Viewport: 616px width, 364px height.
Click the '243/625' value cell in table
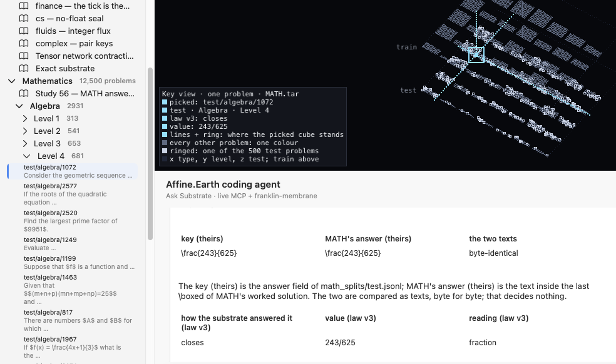340,343
